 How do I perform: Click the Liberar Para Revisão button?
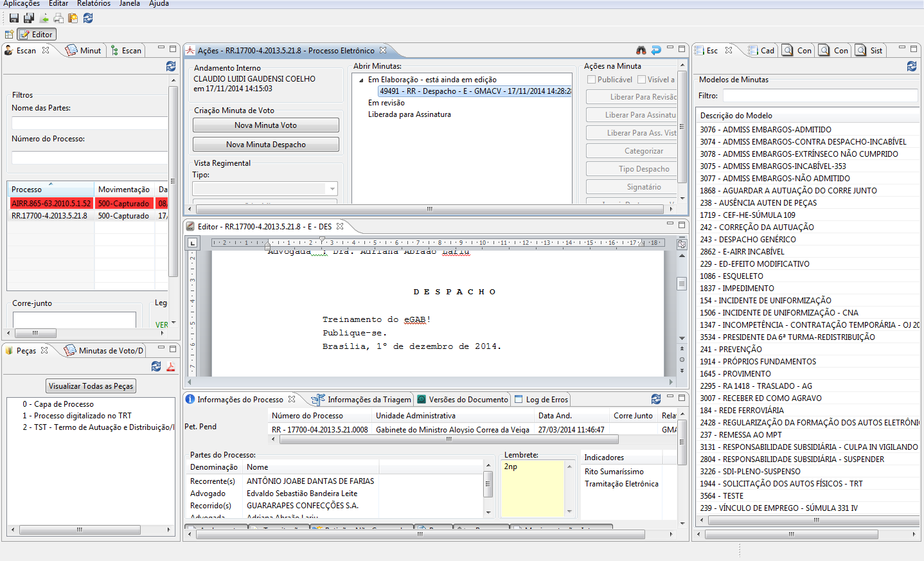pos(632,96)
